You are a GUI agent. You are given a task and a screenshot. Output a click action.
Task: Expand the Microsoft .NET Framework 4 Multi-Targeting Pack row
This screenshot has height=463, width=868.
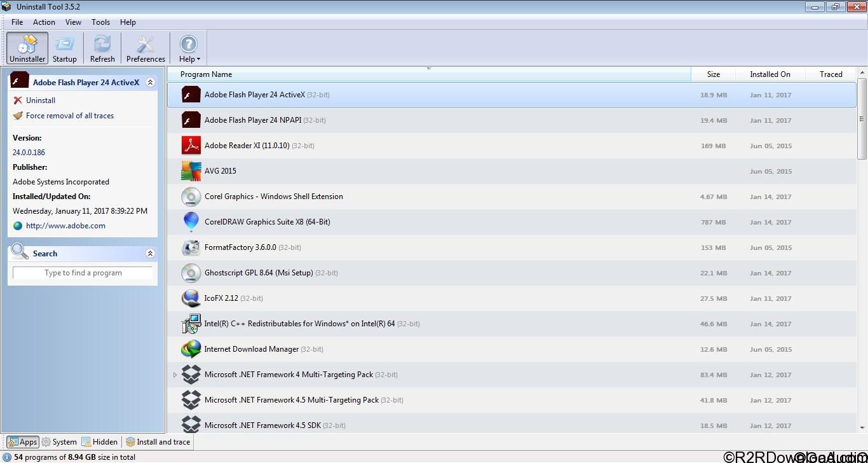[x=175, y=375]
